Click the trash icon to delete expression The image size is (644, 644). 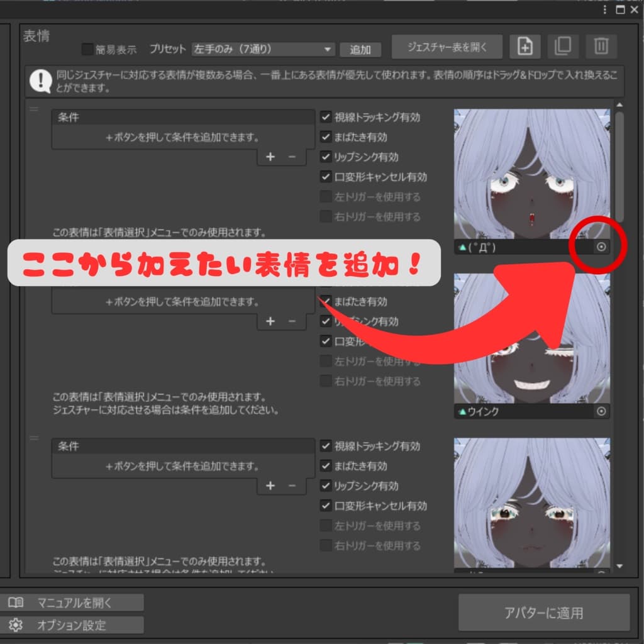click(601, 46)
